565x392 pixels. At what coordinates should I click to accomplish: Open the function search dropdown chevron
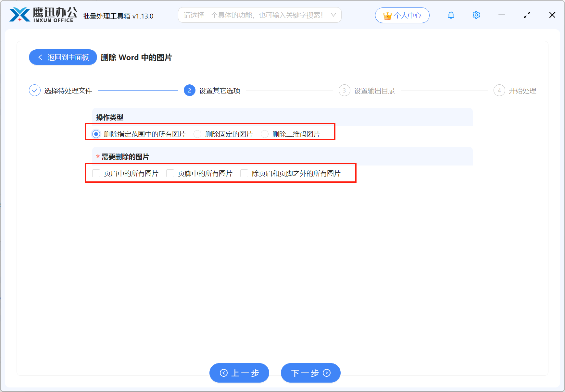pyautogui.click(x=333, y=15)
